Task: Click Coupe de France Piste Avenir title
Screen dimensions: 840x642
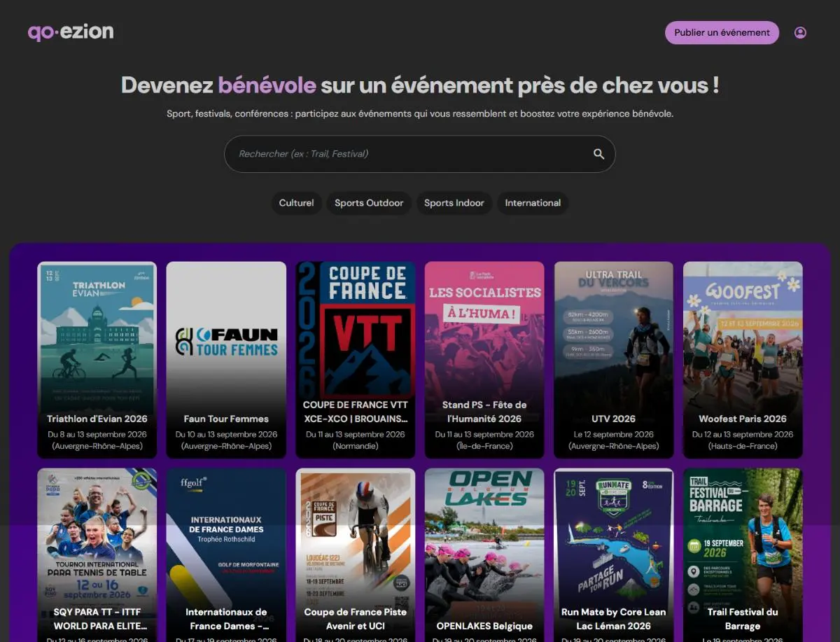Action: (355, 619)
